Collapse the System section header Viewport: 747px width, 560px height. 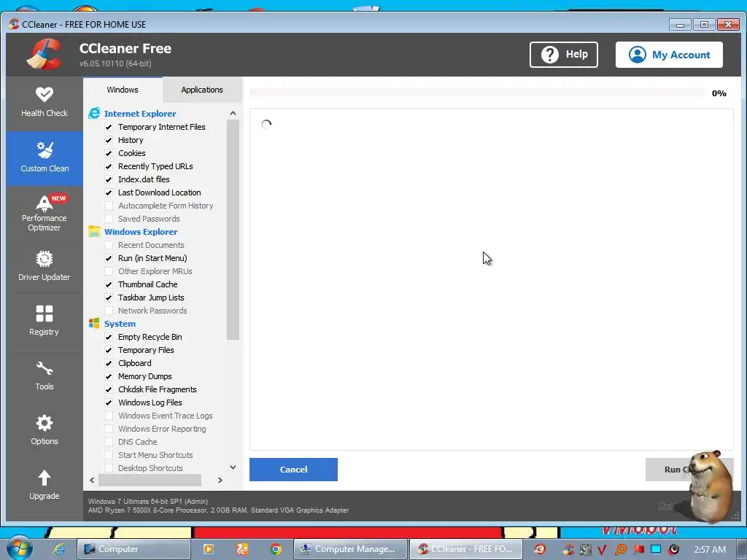(120, 323)
